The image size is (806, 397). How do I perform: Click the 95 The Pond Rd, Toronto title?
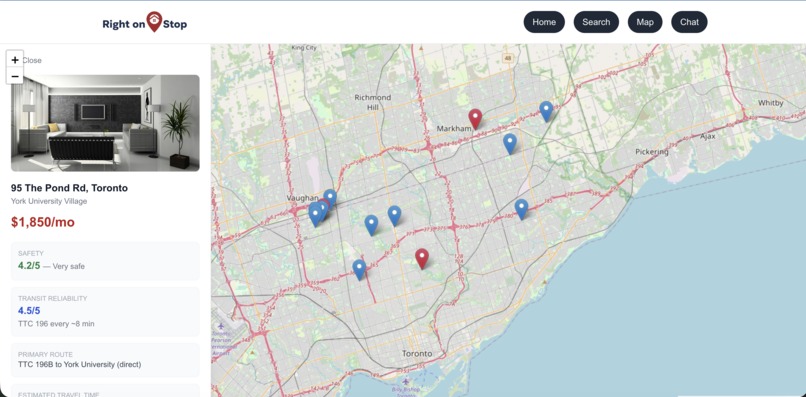coord(69,188)
